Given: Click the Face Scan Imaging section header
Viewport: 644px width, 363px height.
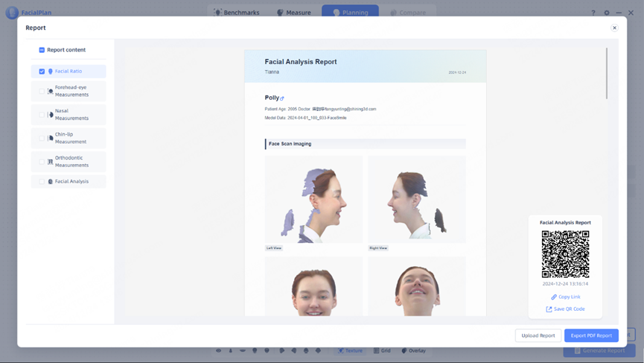Looking at the screenshot, I should 365,144.
